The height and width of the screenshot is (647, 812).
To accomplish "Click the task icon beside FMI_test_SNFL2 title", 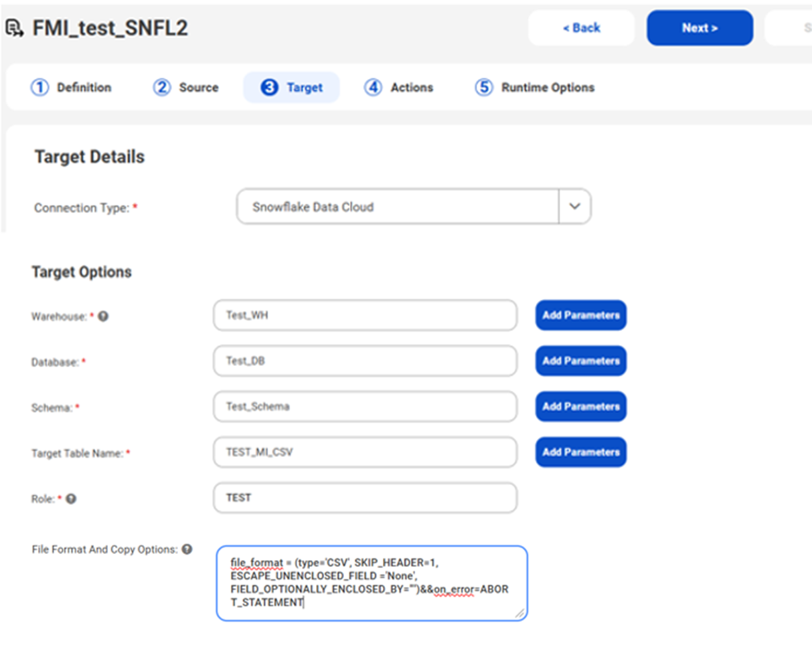I will coord(14,28).
